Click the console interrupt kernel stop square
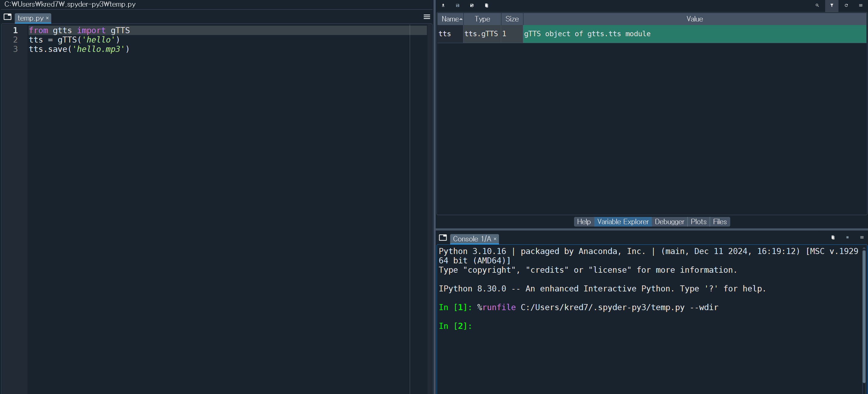Screen dimensions: 868x394 [847, 238]
